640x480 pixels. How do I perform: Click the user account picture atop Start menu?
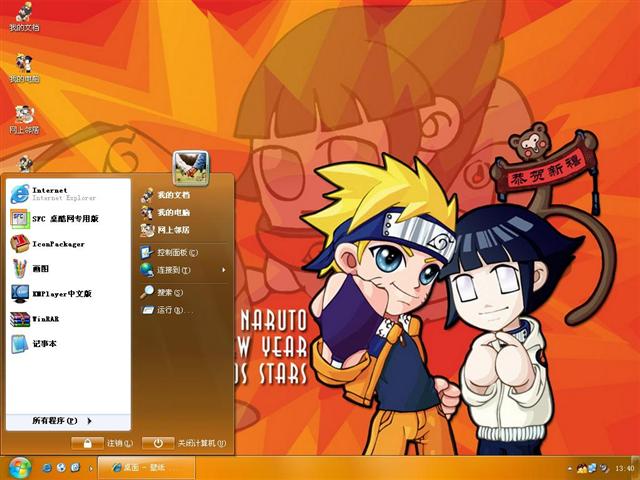point(191,168)
